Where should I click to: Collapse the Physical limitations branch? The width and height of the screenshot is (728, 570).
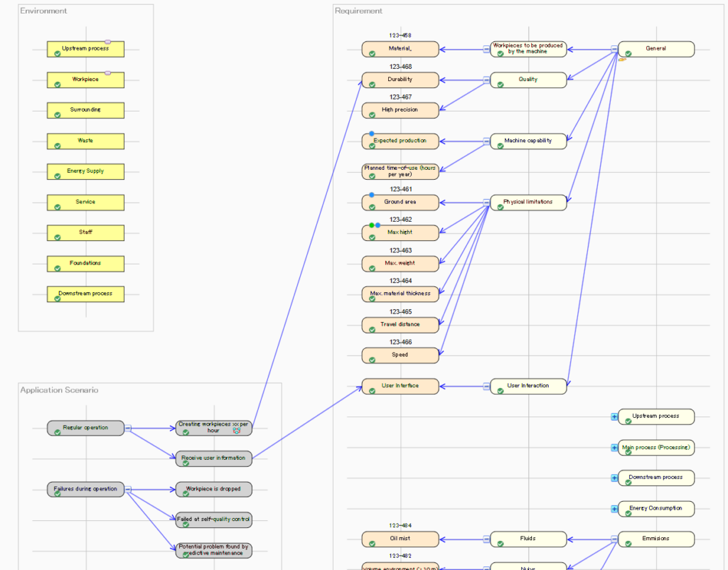(x=486, y=202)
